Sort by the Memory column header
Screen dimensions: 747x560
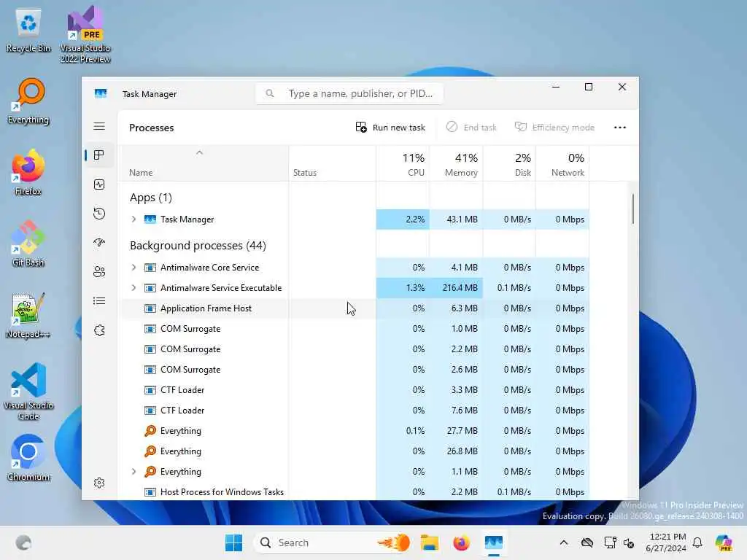click(456, 164)
